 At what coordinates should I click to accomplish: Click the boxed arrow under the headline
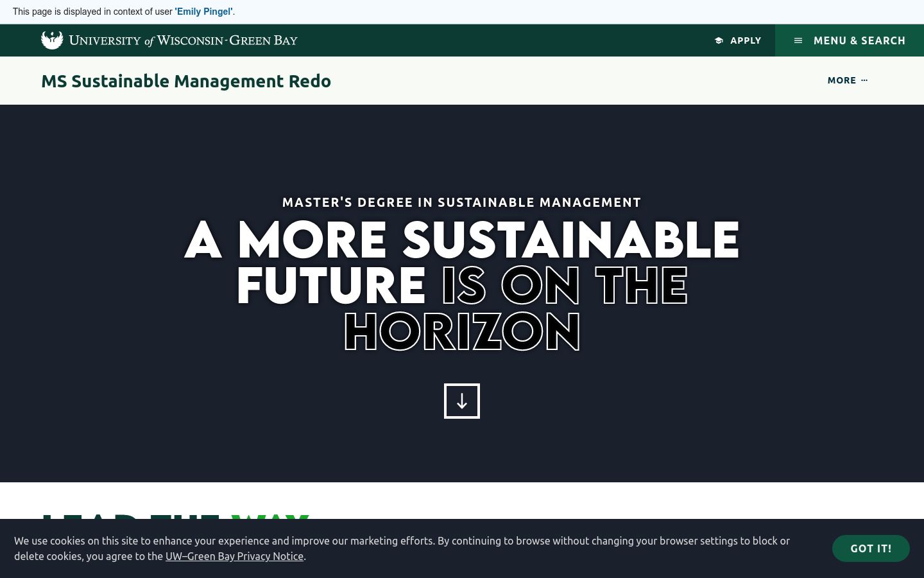[x=462, y=401]
